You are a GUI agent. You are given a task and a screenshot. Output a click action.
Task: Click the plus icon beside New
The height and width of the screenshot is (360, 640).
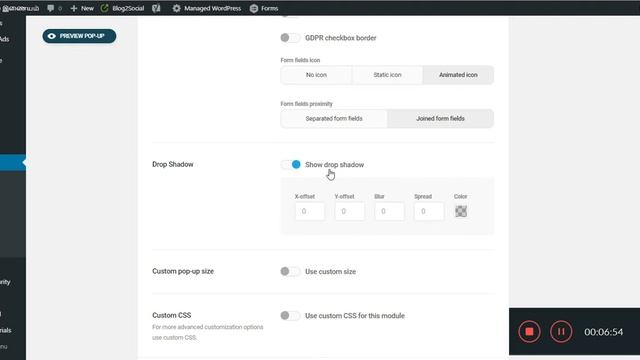pos(74,8)
